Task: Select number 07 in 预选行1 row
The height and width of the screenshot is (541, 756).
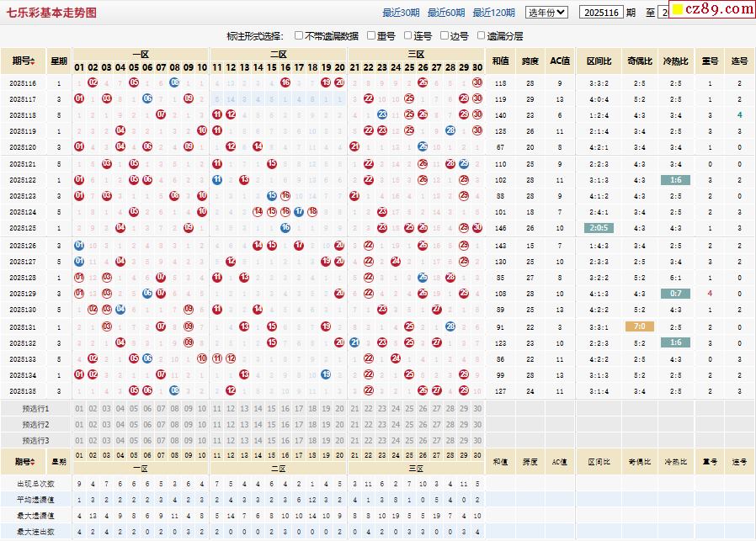Action: pos(161,408)
